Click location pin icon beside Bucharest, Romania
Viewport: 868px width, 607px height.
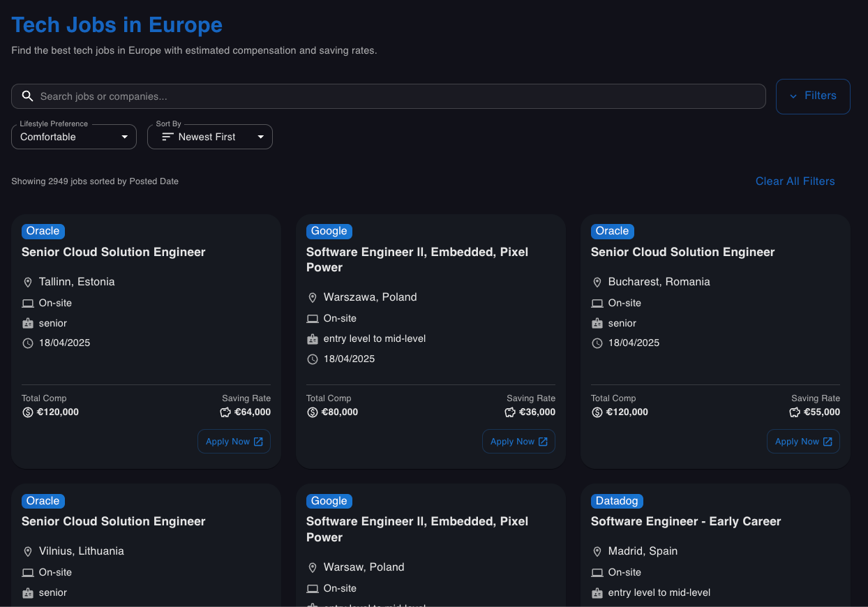click(597, 283)
